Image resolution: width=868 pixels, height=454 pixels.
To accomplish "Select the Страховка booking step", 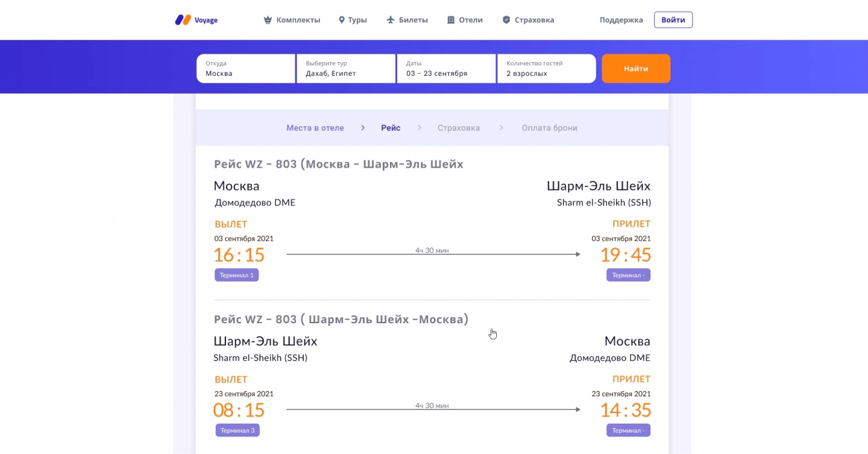I will [459, 128].
